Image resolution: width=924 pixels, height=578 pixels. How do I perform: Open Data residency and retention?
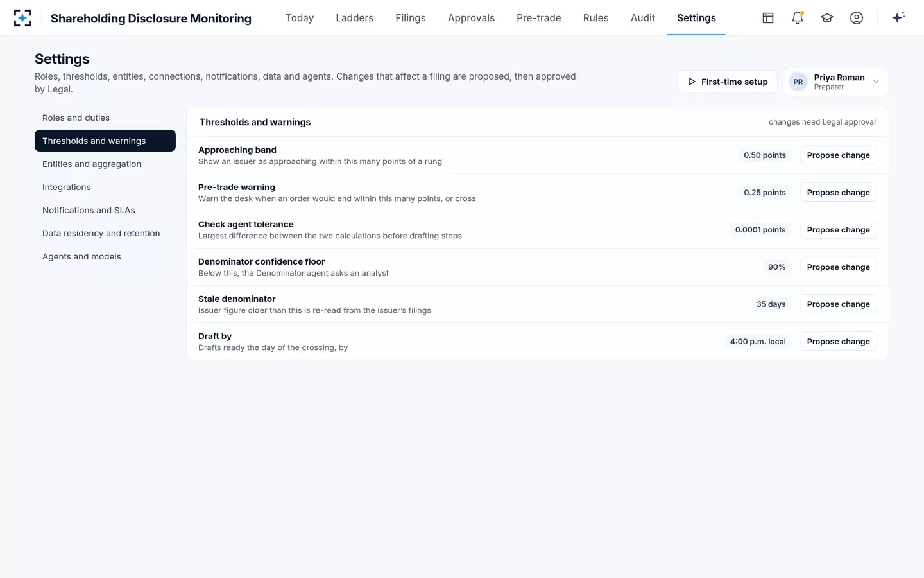[x=105, y=233]
